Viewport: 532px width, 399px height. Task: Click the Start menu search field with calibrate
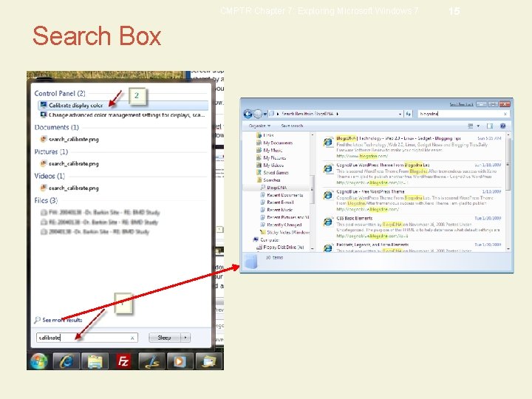coord(87,338)
